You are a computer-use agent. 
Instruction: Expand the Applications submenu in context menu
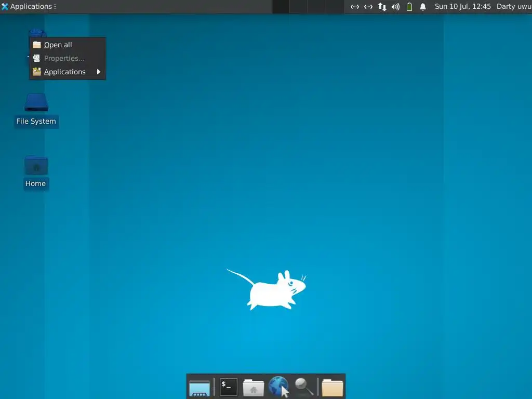[68, 72]
